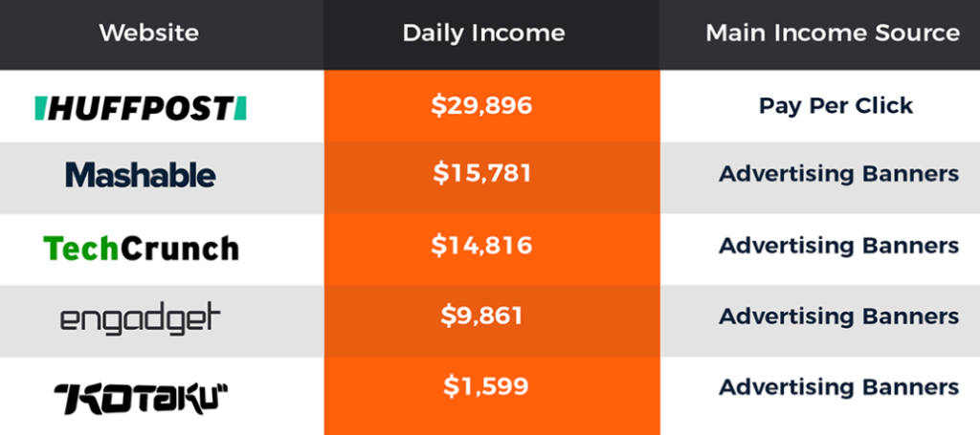Click the Daily Income column header
Screen dimensions: 980x435
pos(483,33)
